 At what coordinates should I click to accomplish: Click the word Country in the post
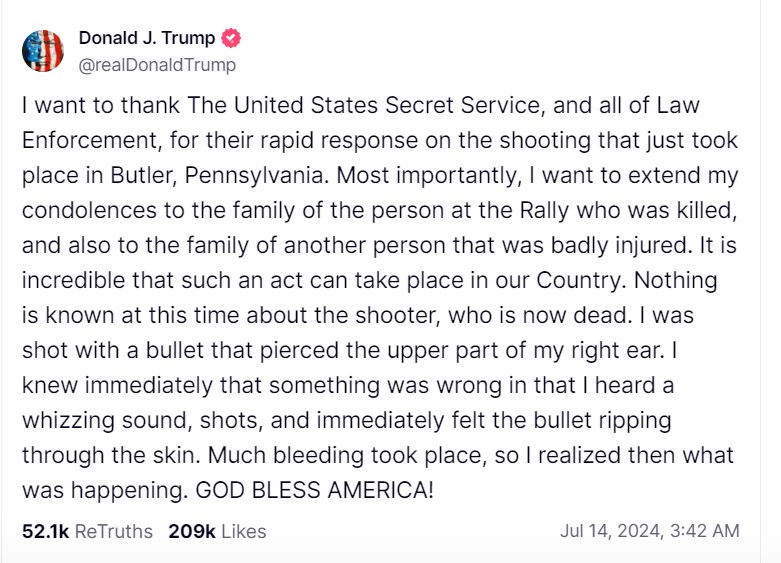click(x=578, y=281)
